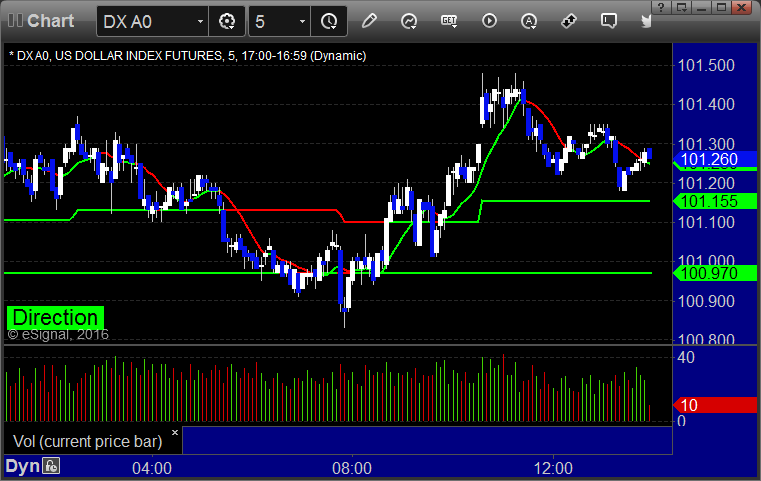Click the window options monitor icon
761x481 pixels.
(681, 7)
